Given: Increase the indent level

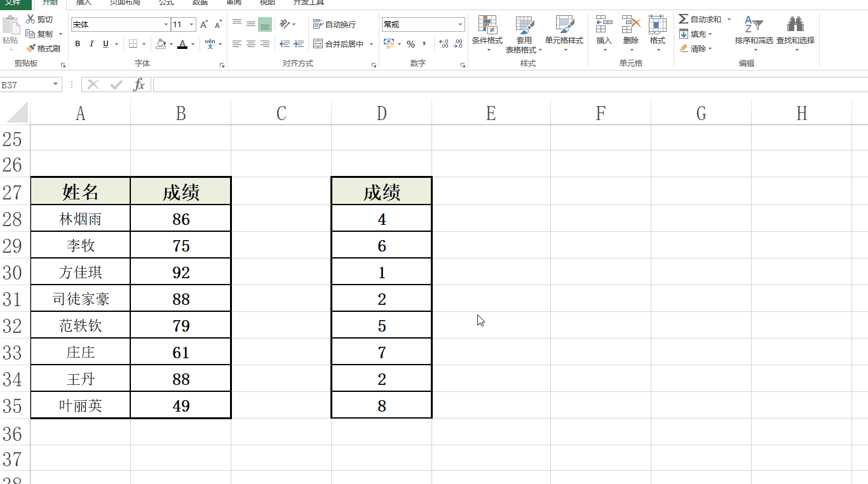Looking at the screenshot, I should point(299,44).
